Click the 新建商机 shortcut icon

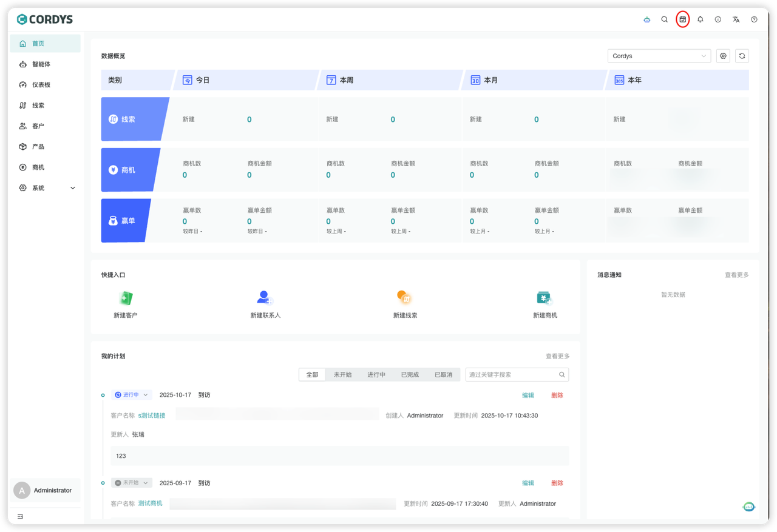tap(545, 298)
